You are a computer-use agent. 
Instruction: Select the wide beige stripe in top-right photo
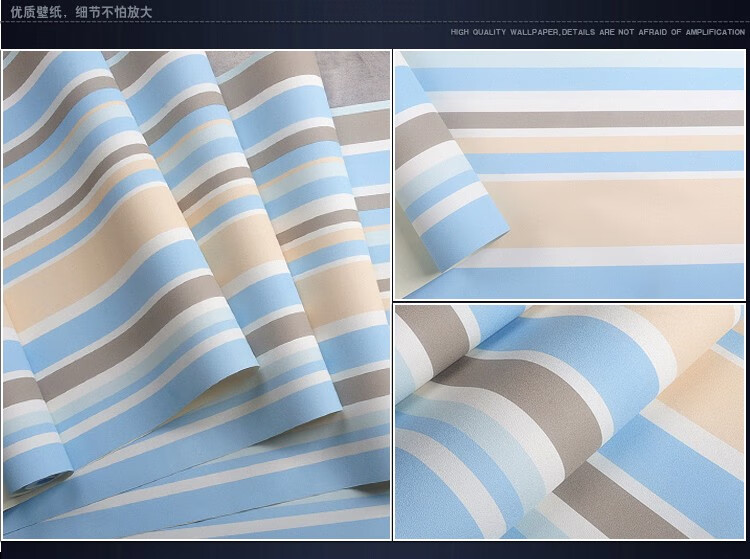620,210
